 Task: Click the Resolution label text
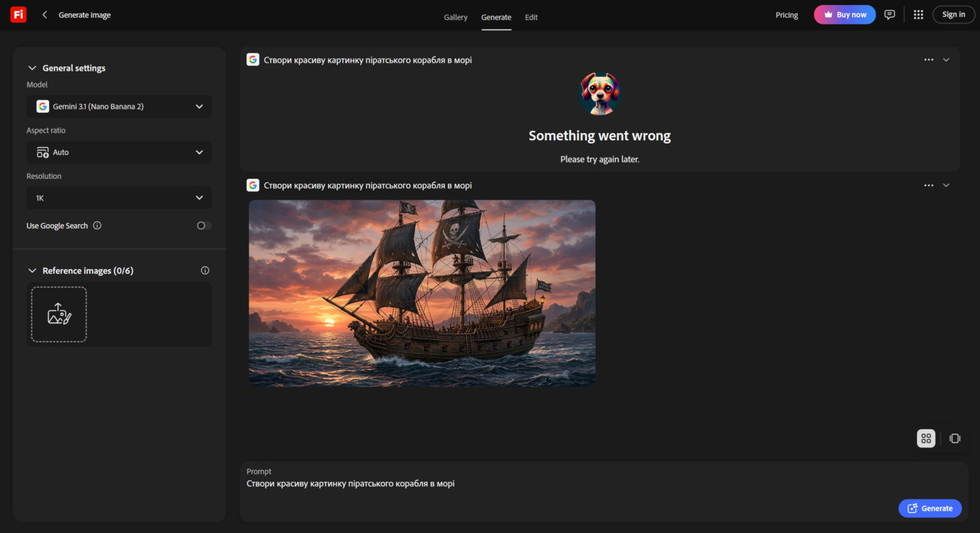(x=44, y=176)
